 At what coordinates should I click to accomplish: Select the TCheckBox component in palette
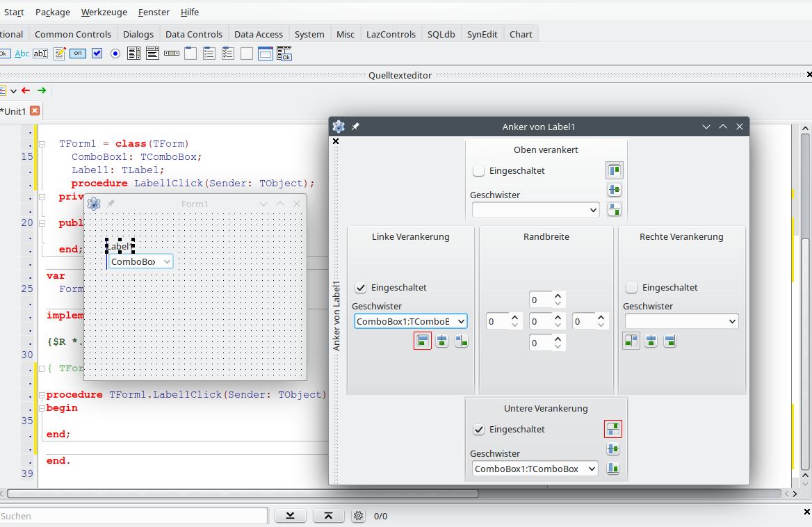97,54
